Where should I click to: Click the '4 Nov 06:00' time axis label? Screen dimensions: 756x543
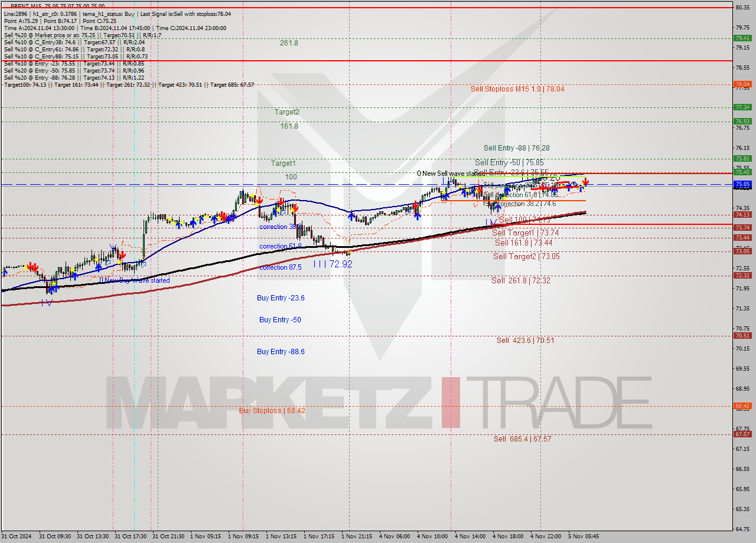click(395, 537)
